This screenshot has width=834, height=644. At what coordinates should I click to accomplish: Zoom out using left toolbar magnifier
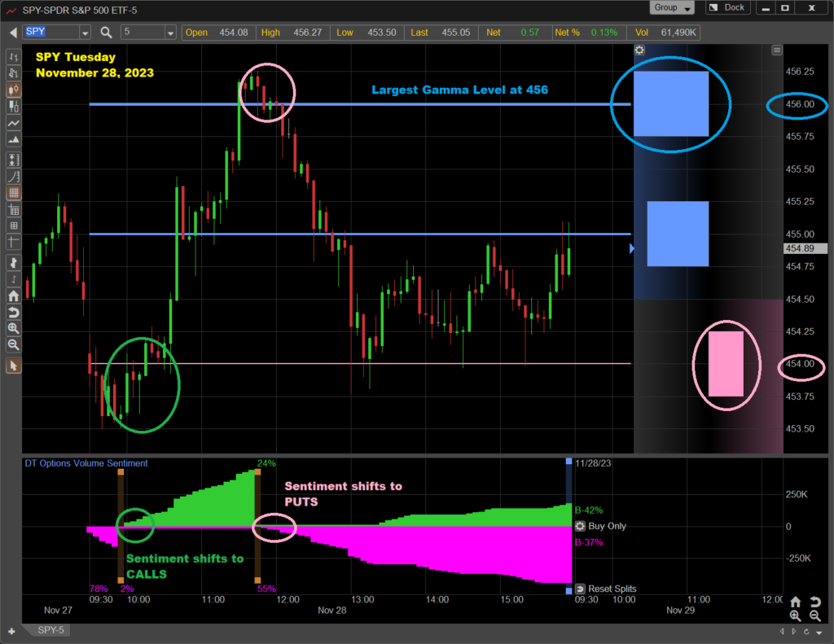13,344
